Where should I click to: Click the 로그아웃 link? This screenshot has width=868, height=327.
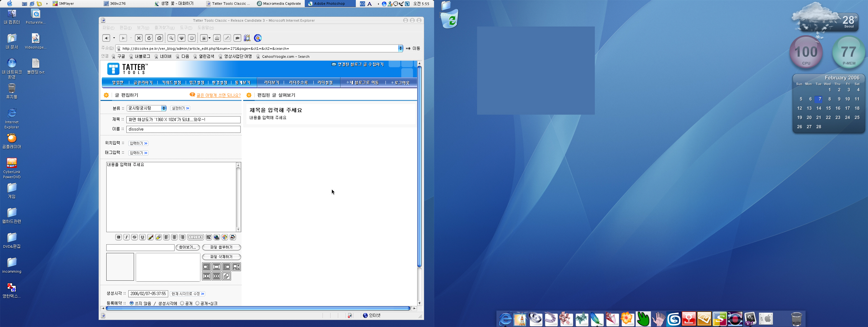tap(400, 83)
